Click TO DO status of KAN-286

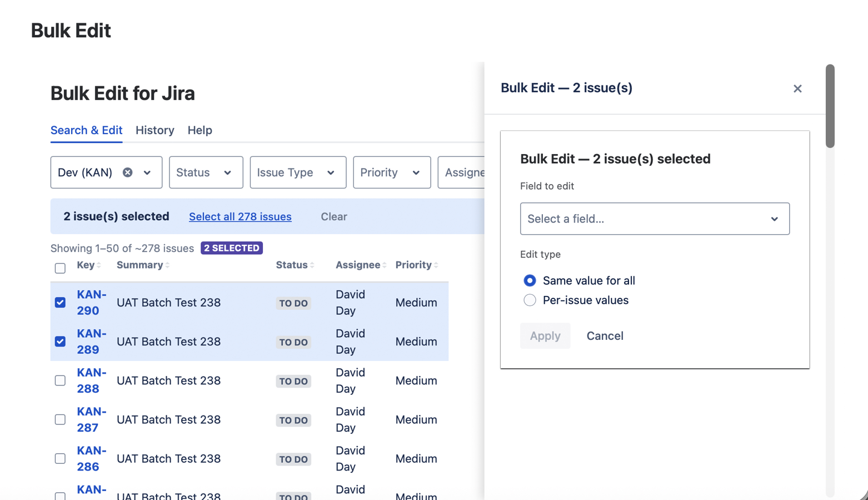point(293,459)
